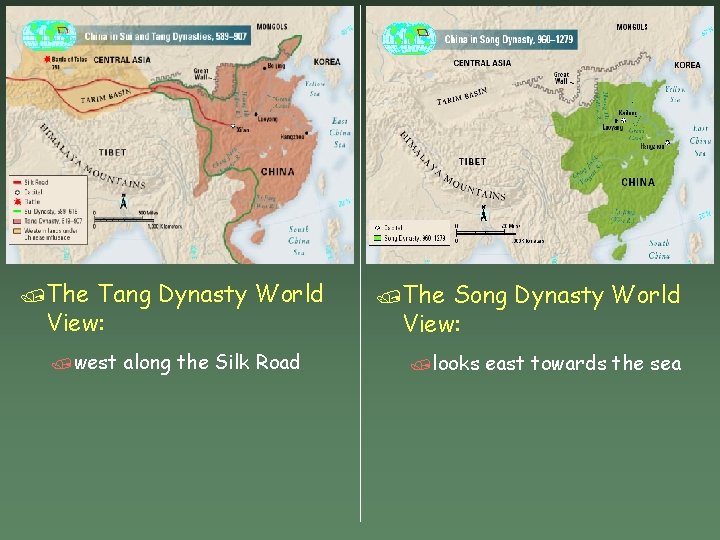This screenshot has width=720, height=540.
Task: Click the CENTRAL ASIA label on the Song map
Action: pos(482,63)
